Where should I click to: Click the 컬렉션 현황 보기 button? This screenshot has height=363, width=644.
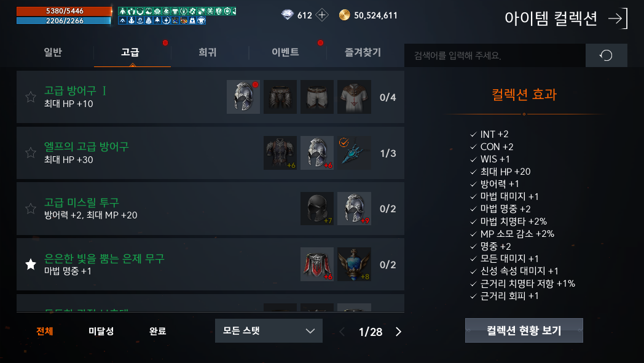[524, 330]
